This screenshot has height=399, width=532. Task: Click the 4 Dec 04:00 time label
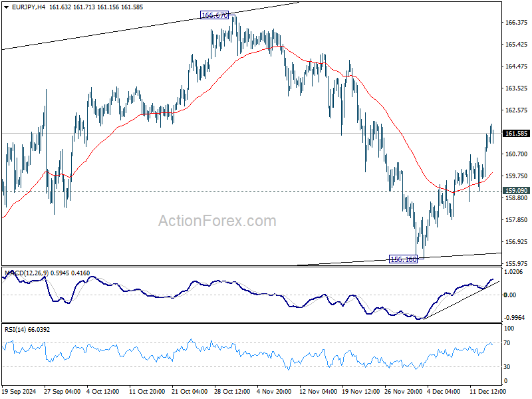pos(444,392)
